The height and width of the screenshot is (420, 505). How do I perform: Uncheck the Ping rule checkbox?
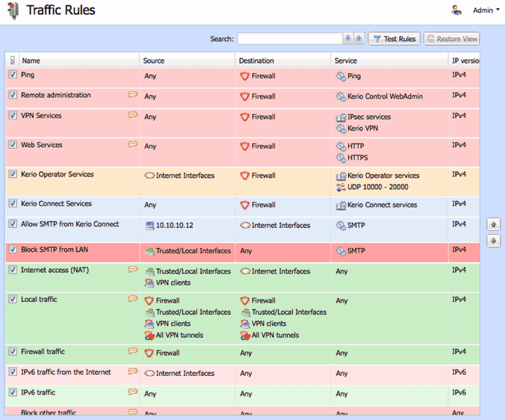pos(13,75)
